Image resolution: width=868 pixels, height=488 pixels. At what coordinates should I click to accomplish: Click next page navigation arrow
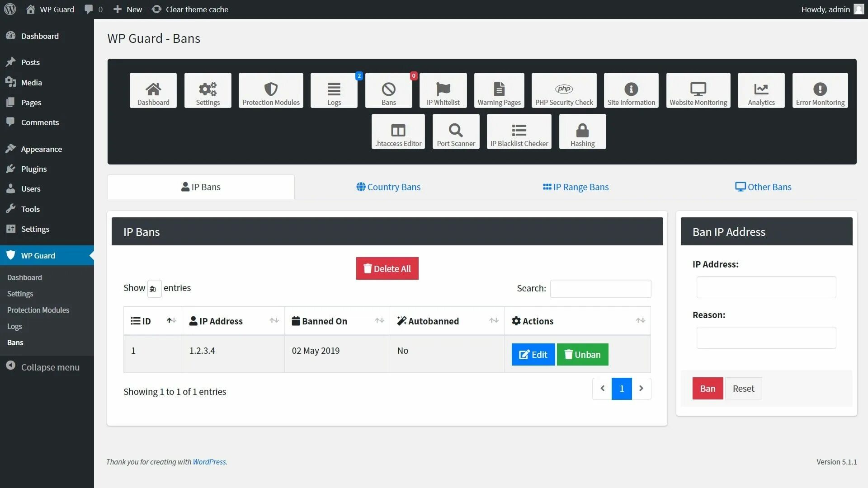(641, 389)
